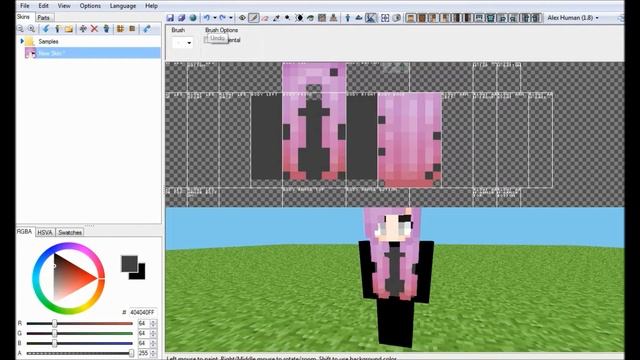Toggle the teal chest armor visibility
The height and width of the screenshot is (360, 640).
(x=491, y=18)
